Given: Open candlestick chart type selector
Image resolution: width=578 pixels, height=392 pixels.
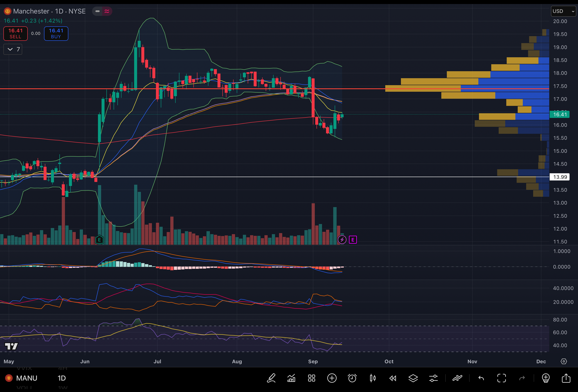Looking at the screenshot, I should (x=373, y=378).
